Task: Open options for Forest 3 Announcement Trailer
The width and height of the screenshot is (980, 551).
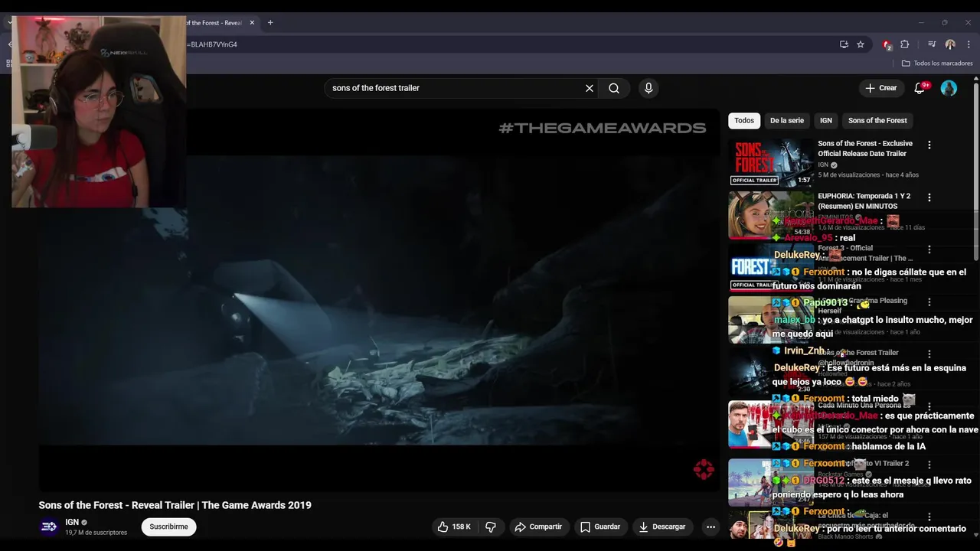Action: (x=929, y=249)
